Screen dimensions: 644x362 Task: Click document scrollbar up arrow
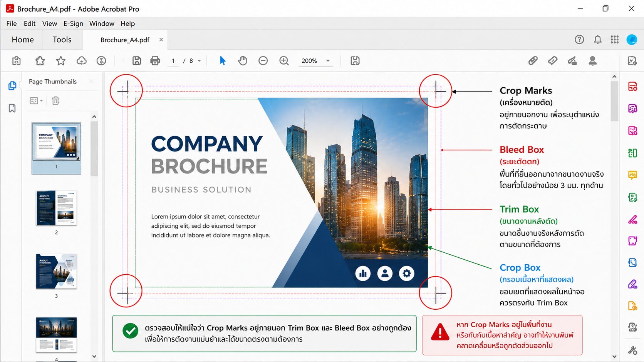tap(614, 77)
